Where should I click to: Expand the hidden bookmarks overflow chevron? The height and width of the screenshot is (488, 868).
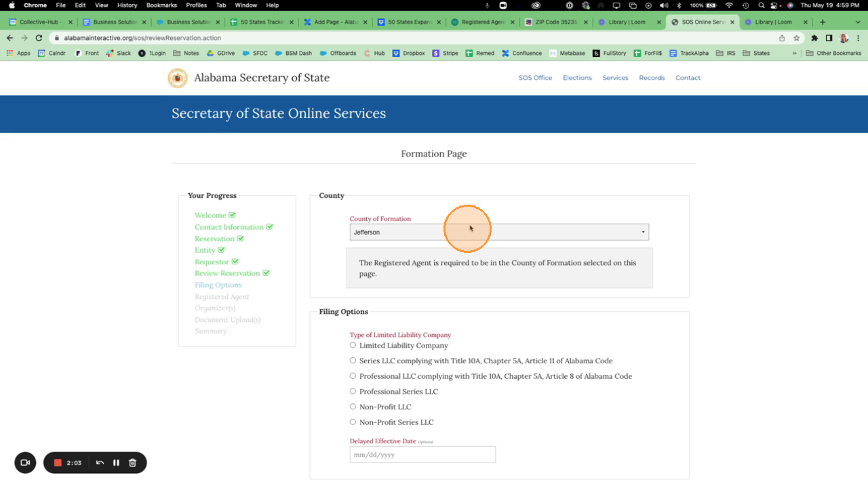[x=794, y=53]
